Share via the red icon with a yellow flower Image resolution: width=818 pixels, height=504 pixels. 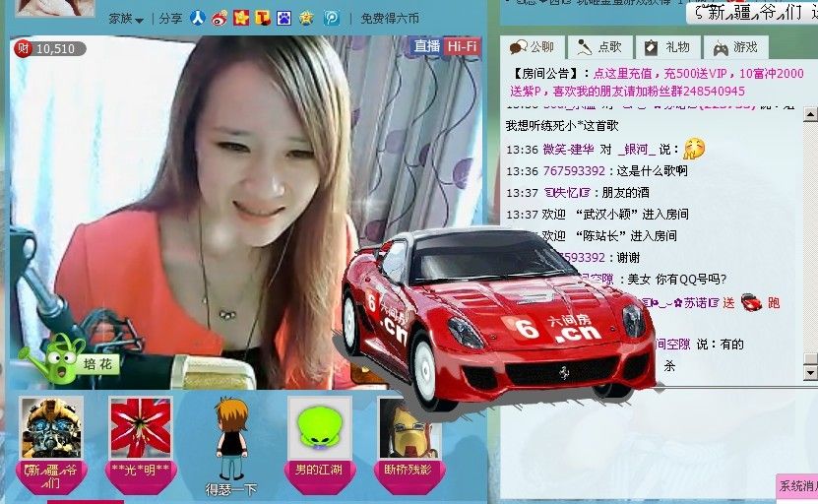241,19
